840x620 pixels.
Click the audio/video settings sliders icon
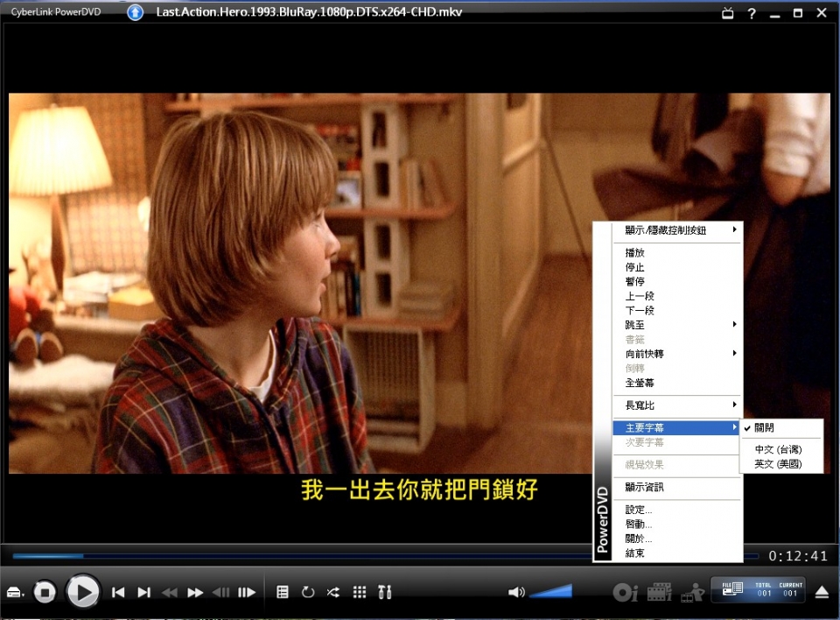tap(385, 592)
